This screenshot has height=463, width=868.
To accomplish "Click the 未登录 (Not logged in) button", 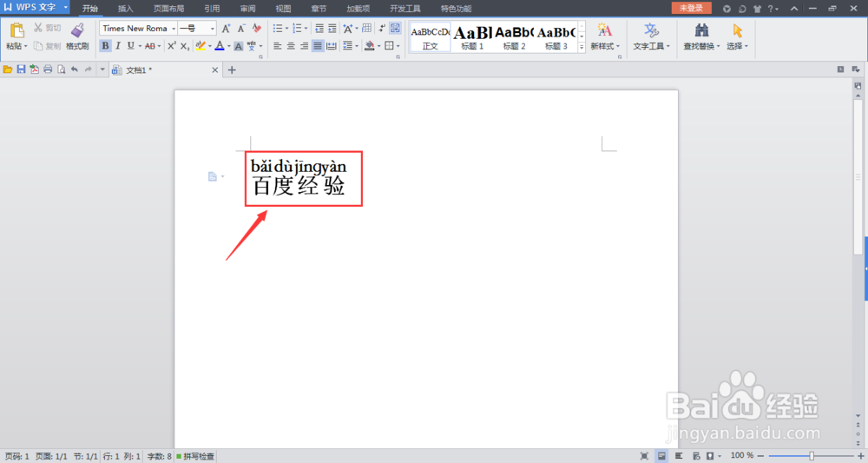I will [x=692, y=8].
